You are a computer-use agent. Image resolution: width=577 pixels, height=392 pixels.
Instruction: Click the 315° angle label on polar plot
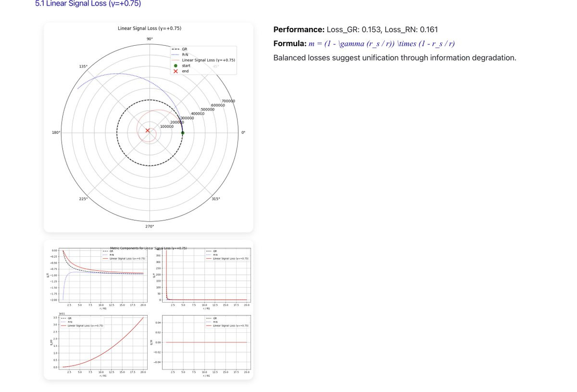(x=215, y=199)
